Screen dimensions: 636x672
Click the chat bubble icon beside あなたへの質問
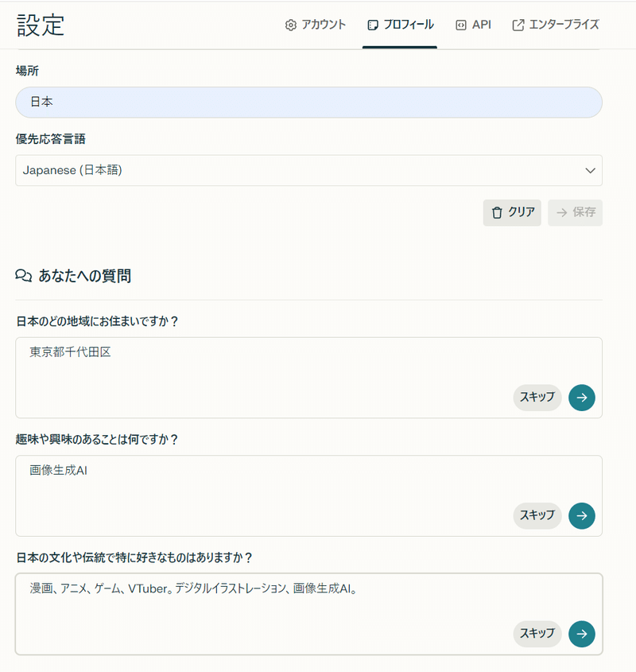click(21, 274)
